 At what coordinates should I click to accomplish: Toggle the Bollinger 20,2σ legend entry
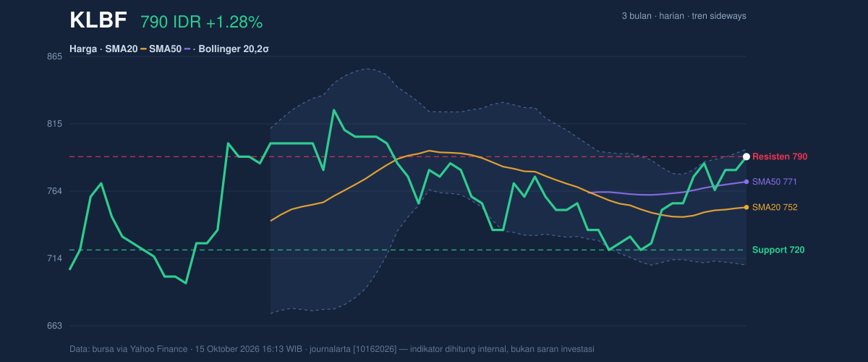tap(231, 49)
